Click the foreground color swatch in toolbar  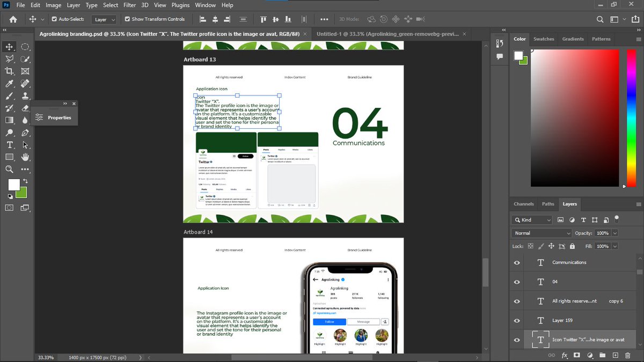pos(13,184)
